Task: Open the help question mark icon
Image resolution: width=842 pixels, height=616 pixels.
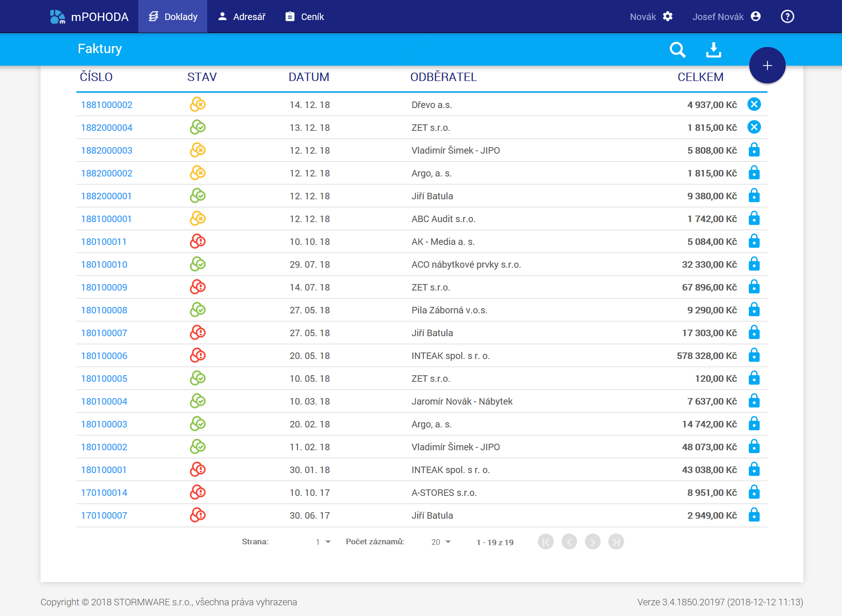Action: click(787, 17)
